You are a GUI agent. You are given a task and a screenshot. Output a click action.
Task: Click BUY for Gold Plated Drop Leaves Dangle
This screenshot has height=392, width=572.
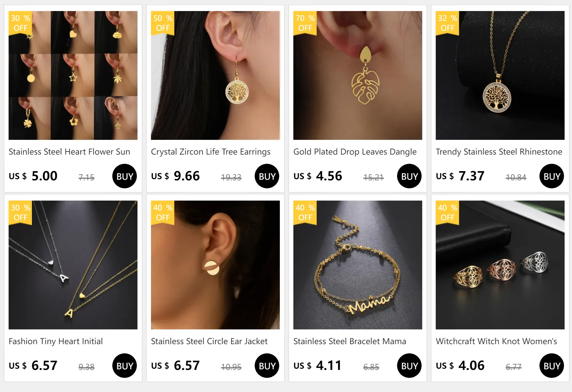[409, 176]
